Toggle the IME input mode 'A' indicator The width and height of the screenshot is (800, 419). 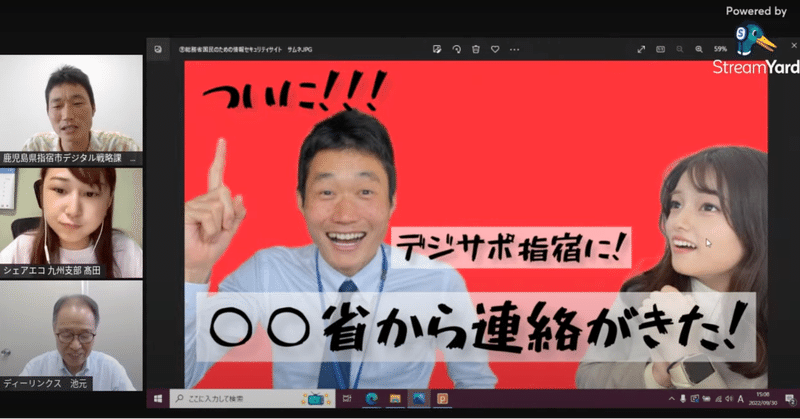click(740, 399)
